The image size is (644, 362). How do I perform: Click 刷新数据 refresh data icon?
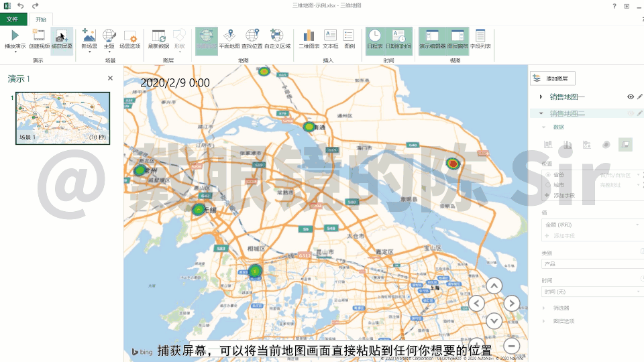pyautogui.click(x=158, y=36)
